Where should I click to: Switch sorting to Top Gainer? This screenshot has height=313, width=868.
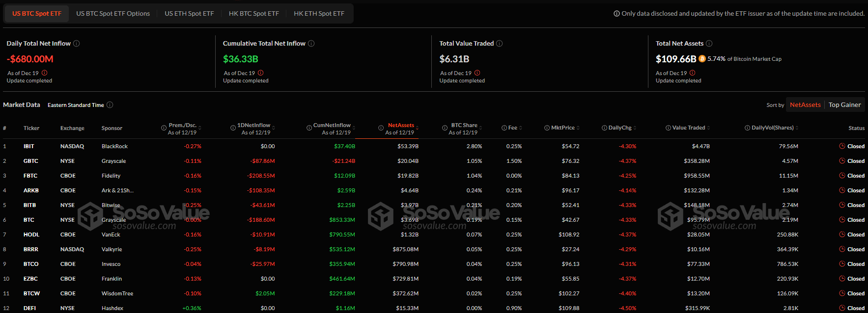point(844,105)
